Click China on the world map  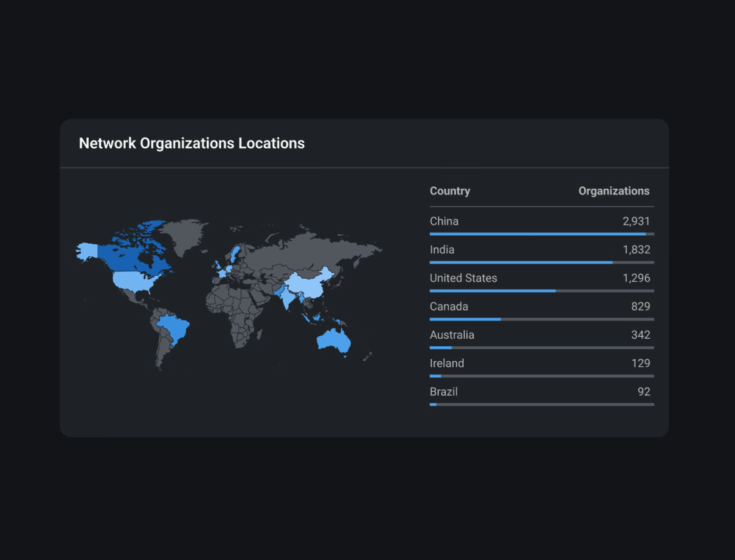coord(309,282)
